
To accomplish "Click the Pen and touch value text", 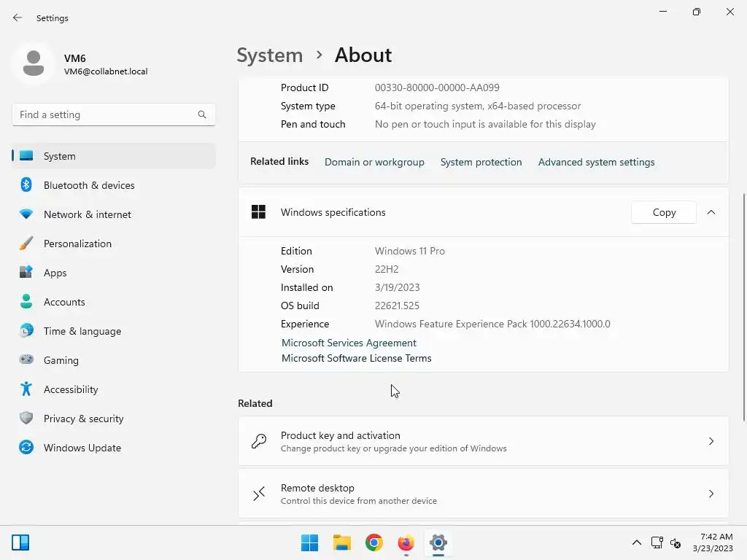I will (485, 124).
